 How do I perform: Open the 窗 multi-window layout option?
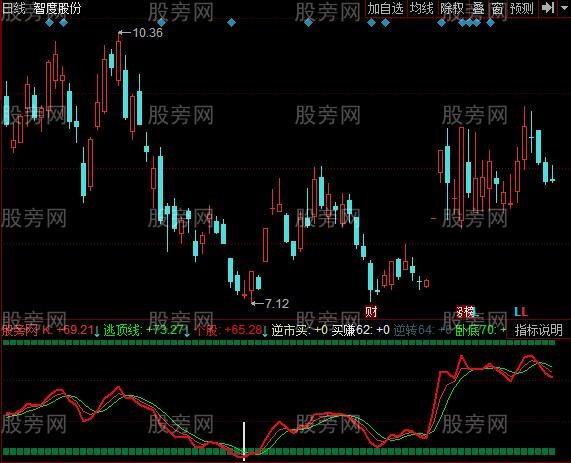497,8
